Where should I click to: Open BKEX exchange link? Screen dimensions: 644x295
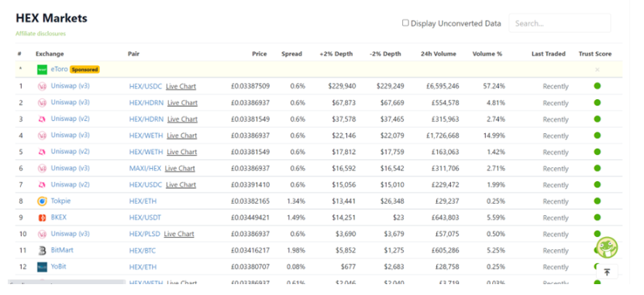coord(58,218)
